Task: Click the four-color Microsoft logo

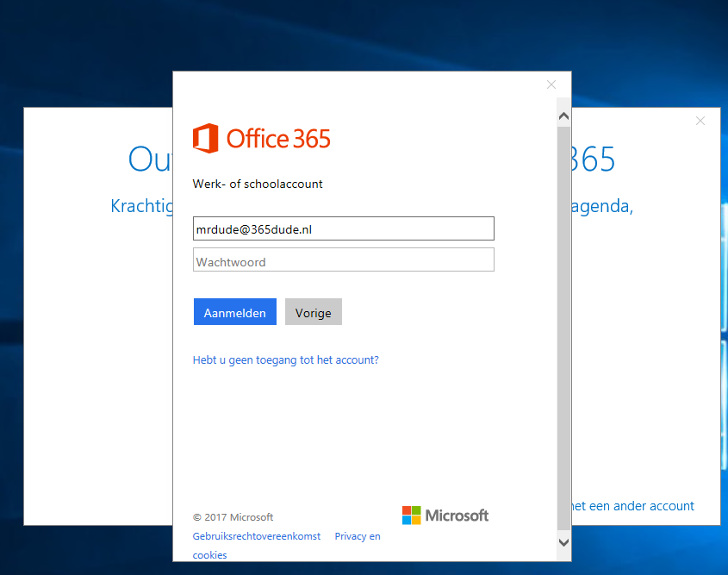Action: (413, 516)
